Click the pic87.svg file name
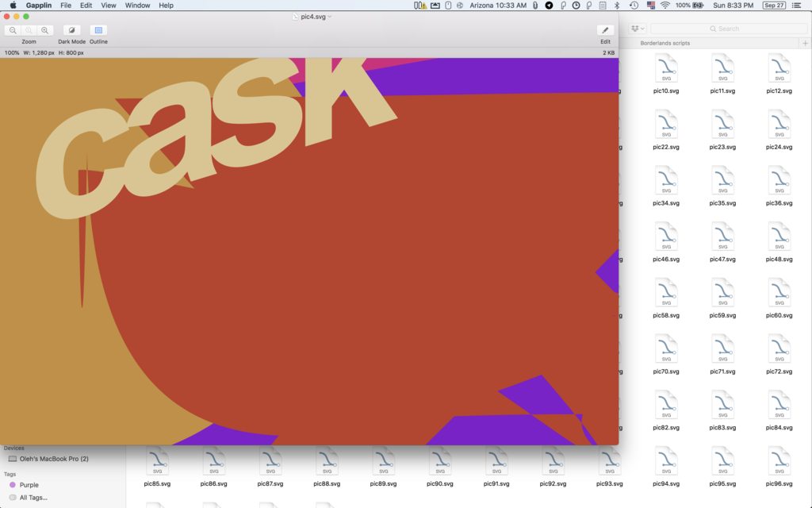The height and width of the screenshot is (508, 812). (270, 483)
